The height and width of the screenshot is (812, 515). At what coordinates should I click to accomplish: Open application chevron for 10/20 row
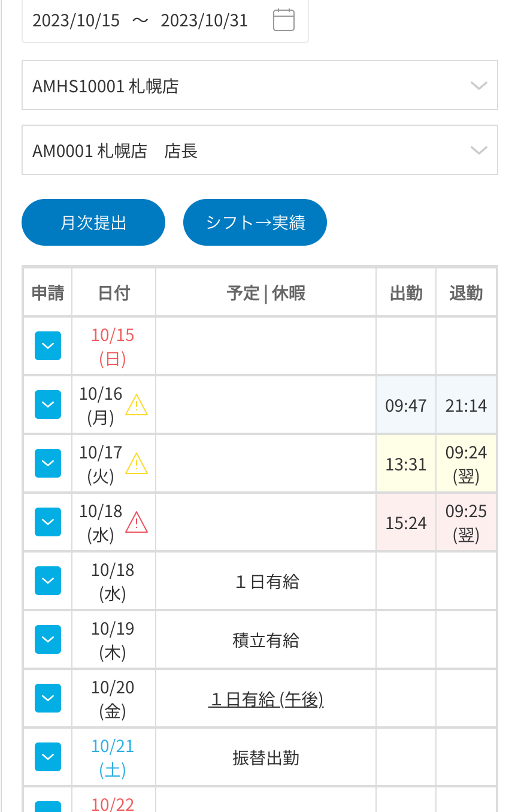tap(48, 698)
